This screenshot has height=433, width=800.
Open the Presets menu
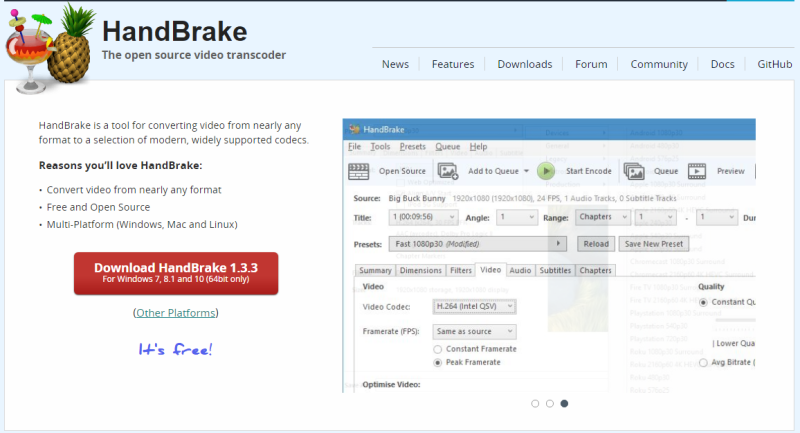(412, 146)
